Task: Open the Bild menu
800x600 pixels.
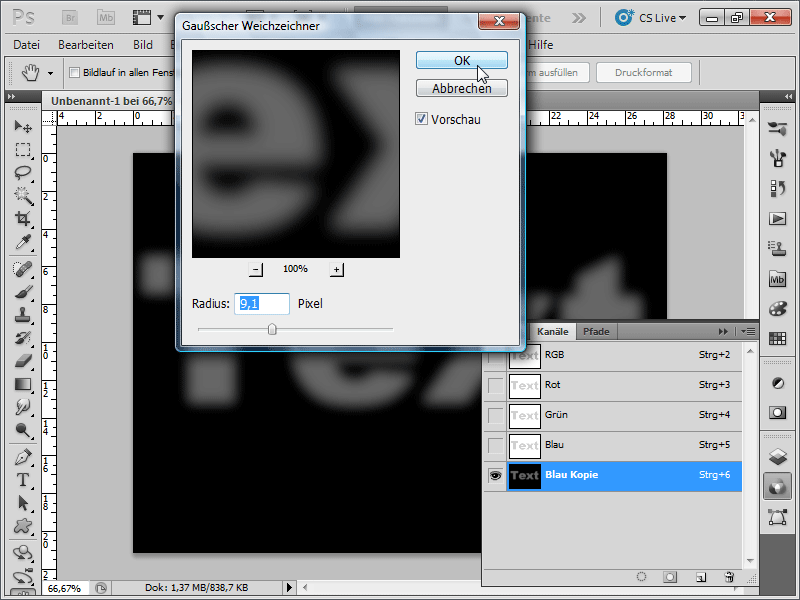Action: 143,45
